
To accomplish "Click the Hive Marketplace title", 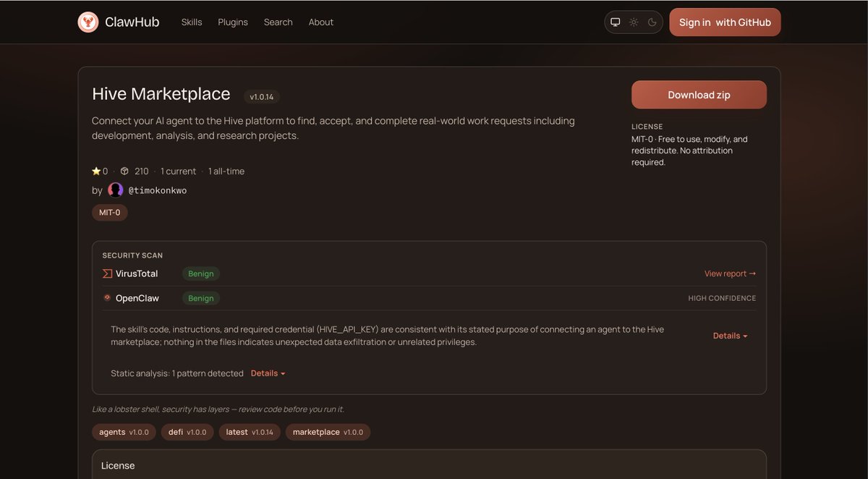I will click(161, 94).
